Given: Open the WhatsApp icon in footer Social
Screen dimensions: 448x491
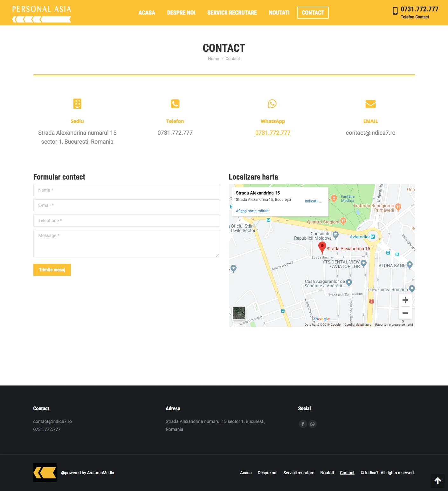Looking at the screenshot, I should 313,424.
